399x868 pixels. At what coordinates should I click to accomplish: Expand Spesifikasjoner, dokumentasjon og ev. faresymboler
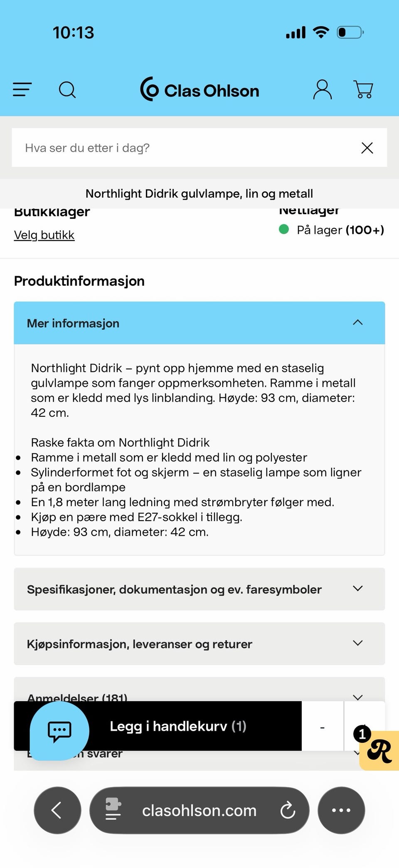coord(199,589)
